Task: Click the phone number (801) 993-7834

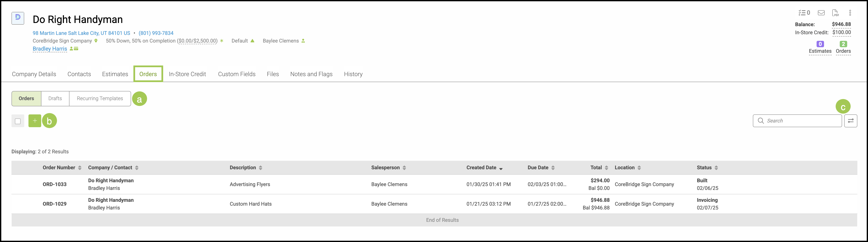Action: [x=156, y=33]
